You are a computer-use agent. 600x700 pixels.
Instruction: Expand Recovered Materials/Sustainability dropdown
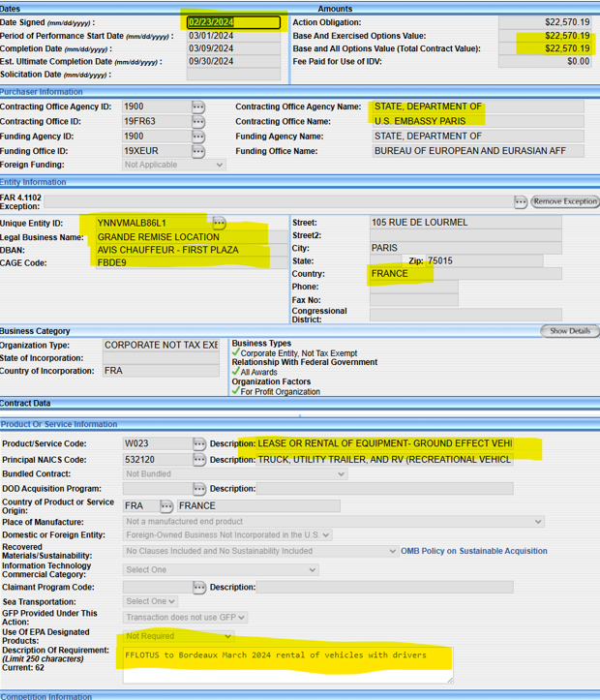pyautogui.click(x=260, y=551)
